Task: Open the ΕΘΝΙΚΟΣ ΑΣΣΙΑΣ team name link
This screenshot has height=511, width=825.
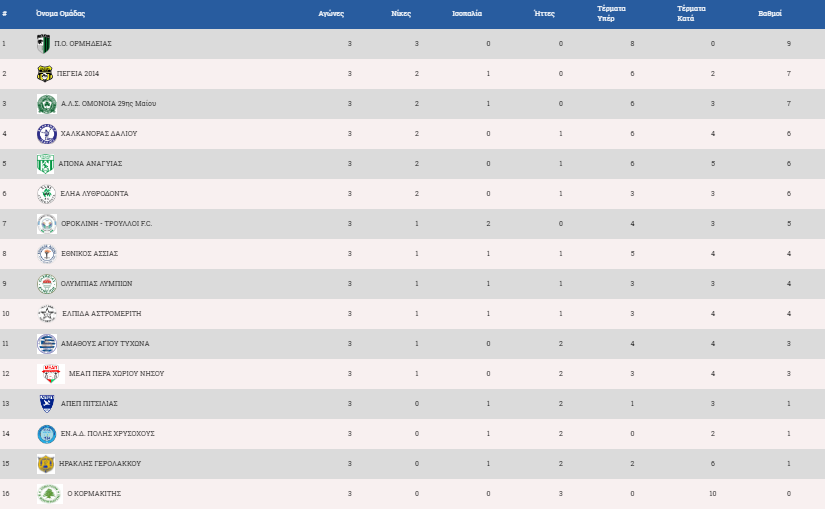Action: (x=89, y=254)
